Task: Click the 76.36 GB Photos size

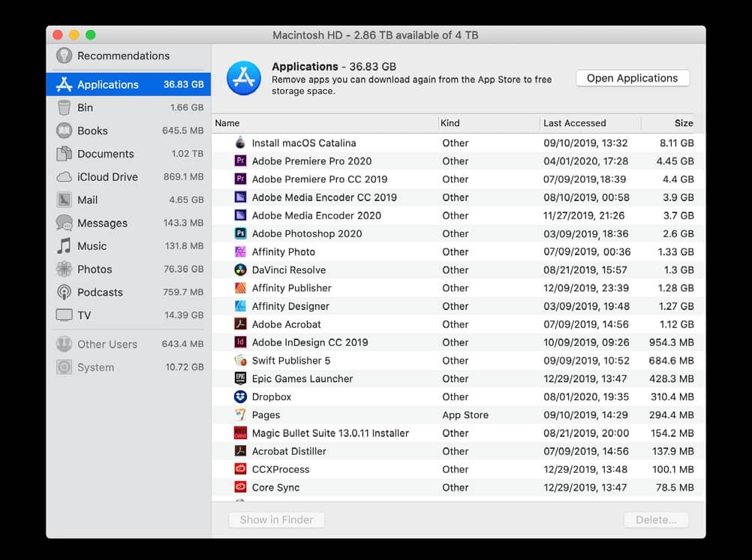Action: coord(183,269)
